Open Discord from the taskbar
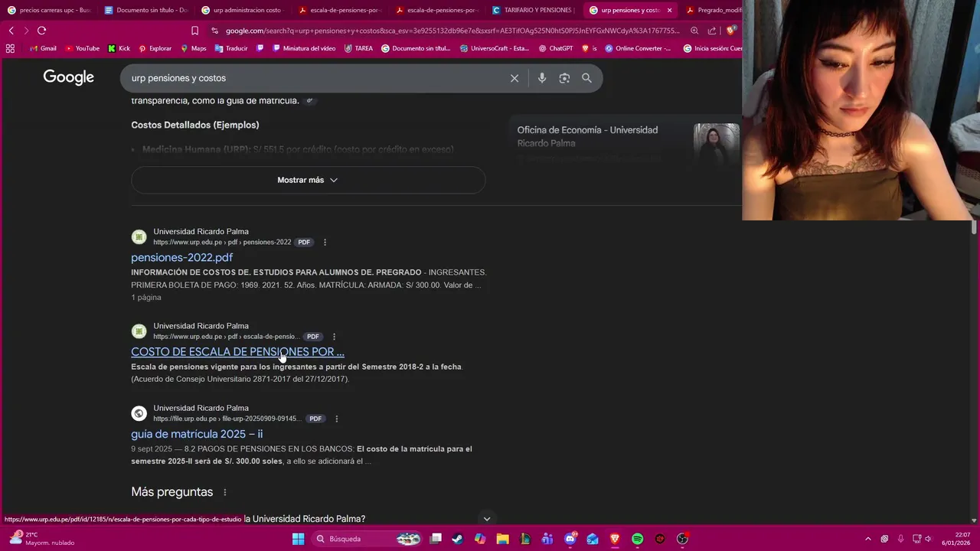 coord(570,539)
